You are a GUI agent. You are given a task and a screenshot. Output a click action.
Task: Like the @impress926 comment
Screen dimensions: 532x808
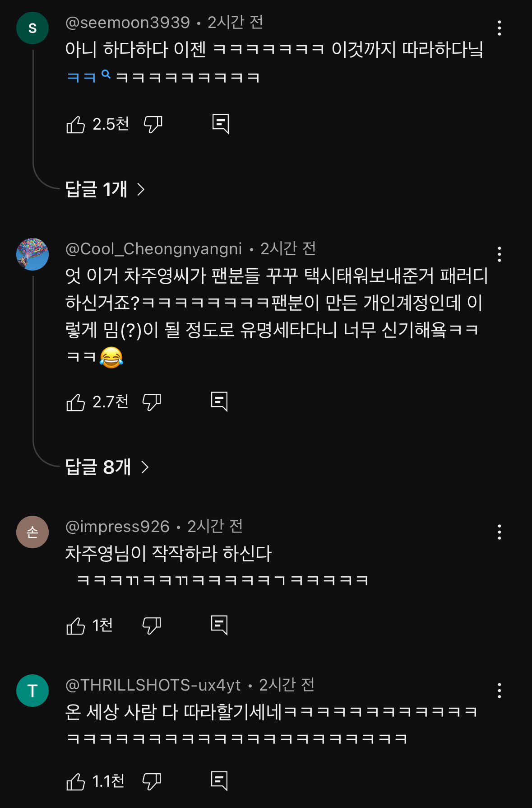coord(76,626)
